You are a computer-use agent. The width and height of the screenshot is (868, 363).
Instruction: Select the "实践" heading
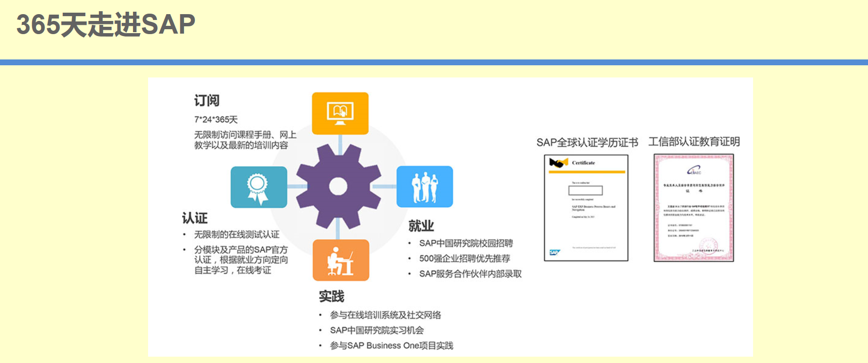point(332,296)
